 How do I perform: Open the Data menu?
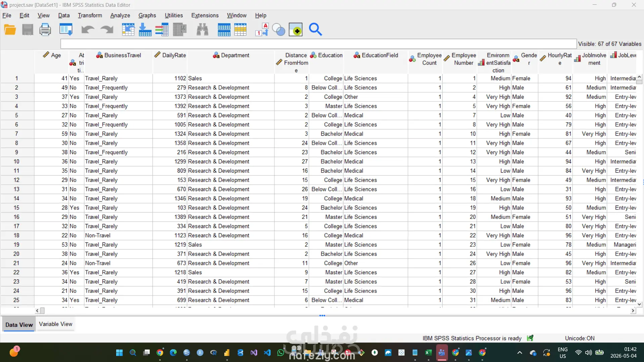pos(64,15)
